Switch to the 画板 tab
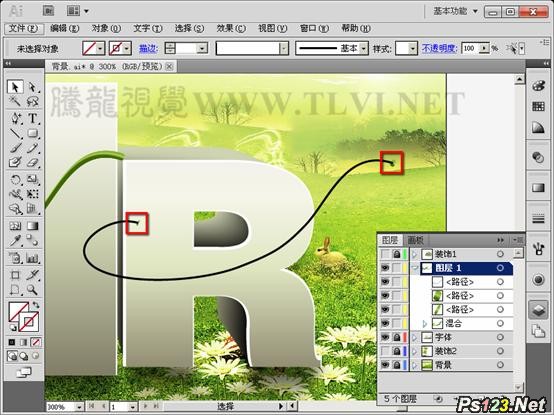Image resolution: width=554 pixels, height=415 pixels. click(x=415, y=240)
